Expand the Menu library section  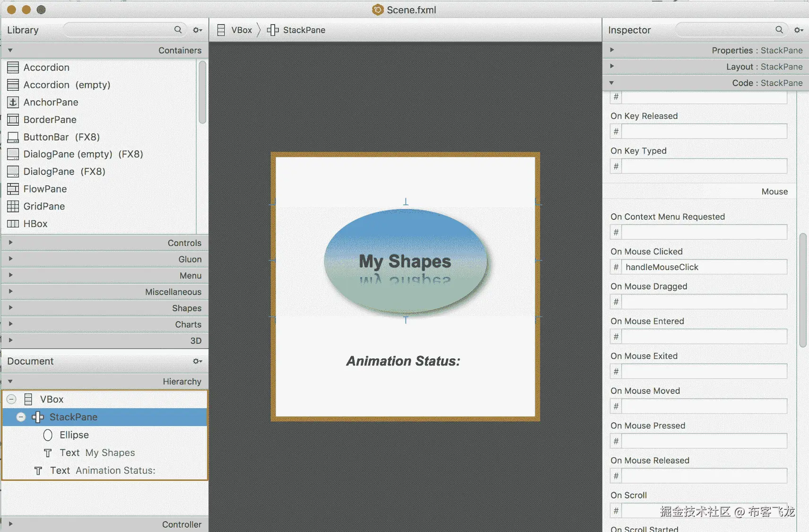10,275
